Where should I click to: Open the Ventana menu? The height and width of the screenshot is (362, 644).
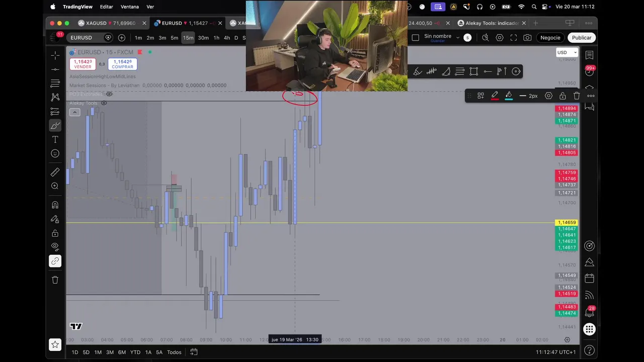[x=130, y=7]
